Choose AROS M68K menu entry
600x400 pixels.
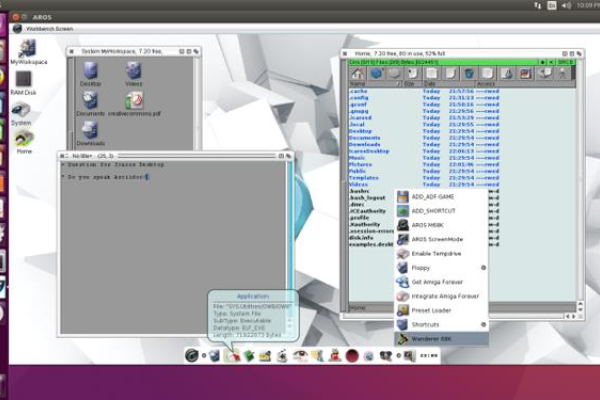442,225
